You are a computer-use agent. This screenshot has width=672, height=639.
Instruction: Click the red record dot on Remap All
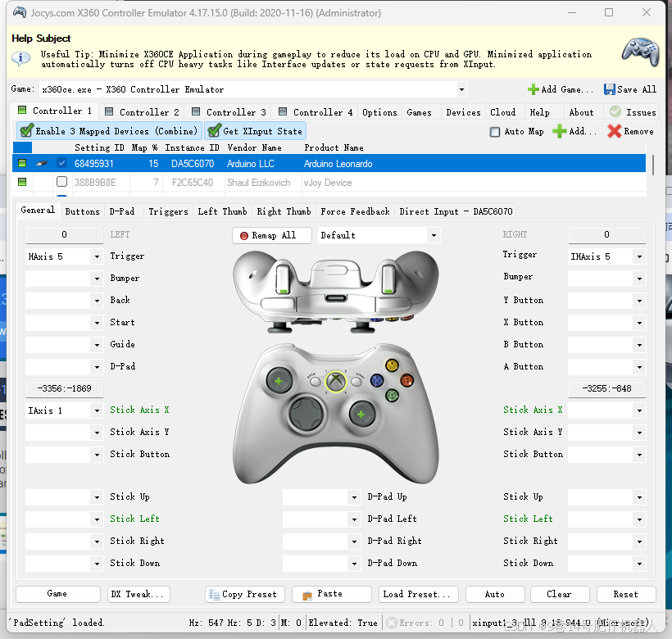(x=244, y=236)
